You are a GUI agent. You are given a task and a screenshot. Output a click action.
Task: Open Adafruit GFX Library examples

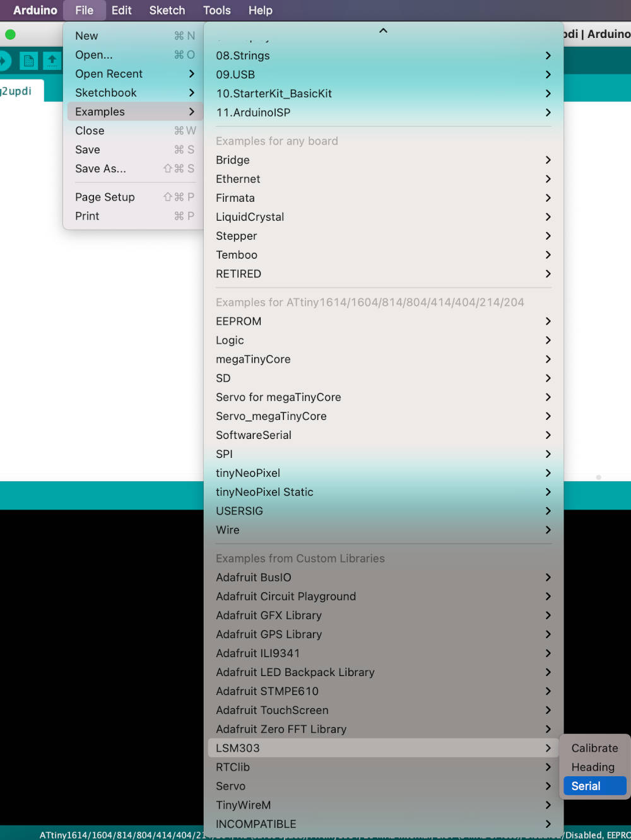pyautogui.click(x=383, y=615)
